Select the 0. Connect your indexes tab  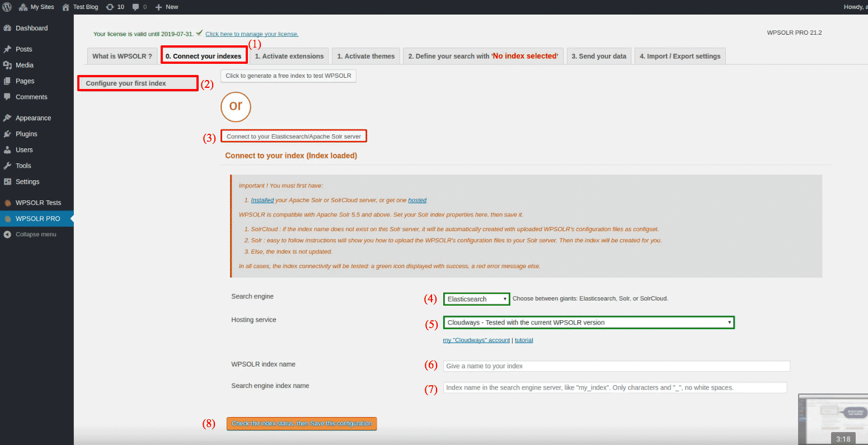click(x=204, y=56)
